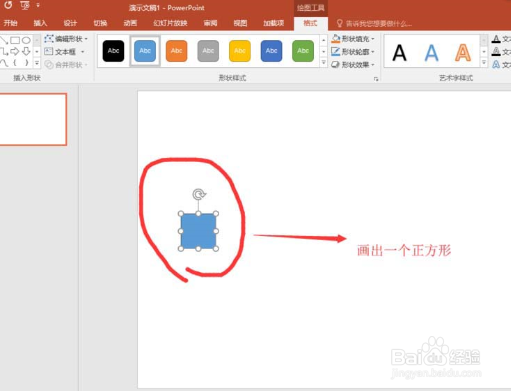511x391 pixels.
Task: Expand the full shapes gallery
Action: (37, 63)
